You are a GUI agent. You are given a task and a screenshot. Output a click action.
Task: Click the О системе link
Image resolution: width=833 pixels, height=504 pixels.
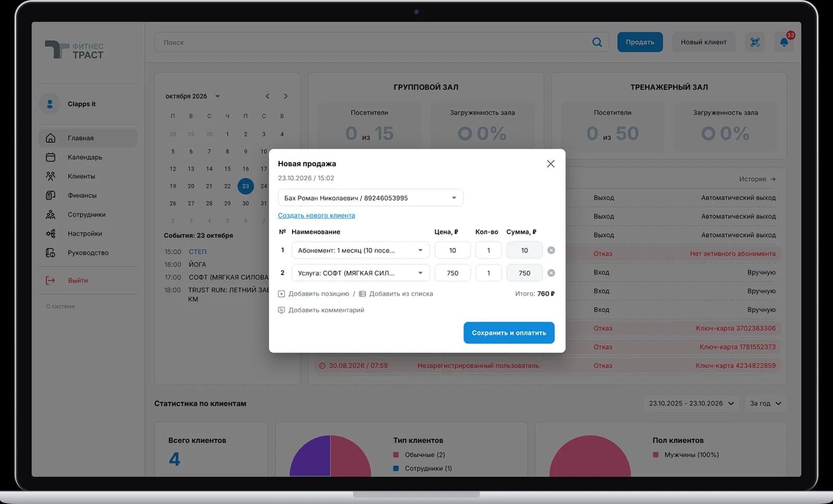(60, 306)
